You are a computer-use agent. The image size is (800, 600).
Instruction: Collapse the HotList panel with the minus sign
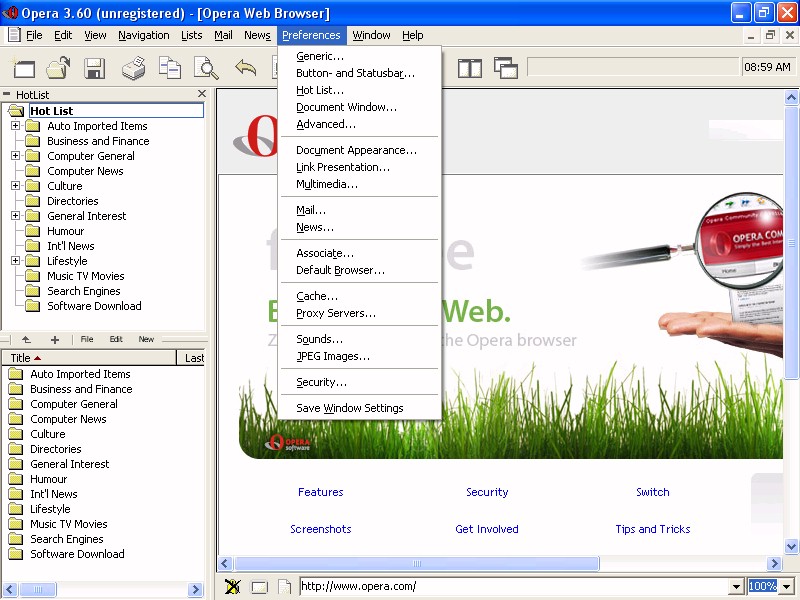pyautogui.click(x=7, y=94)
